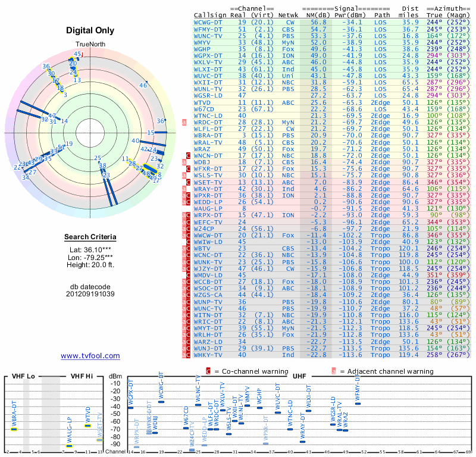Screen dimensions: 476x457
Task: Click WEDD-LP callsign in the table
Action: pos(208,202)
